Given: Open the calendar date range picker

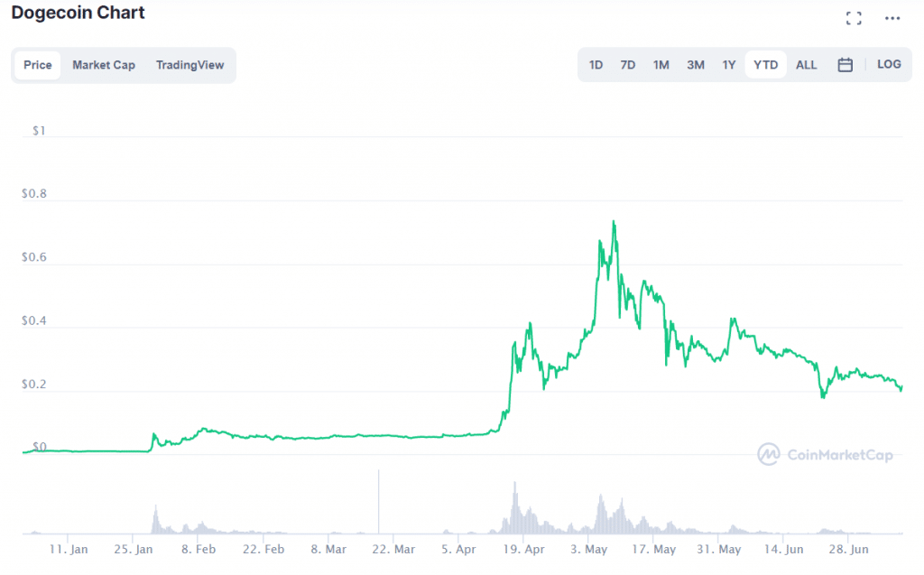Looking at the screenshot, I should click(845, 65).
